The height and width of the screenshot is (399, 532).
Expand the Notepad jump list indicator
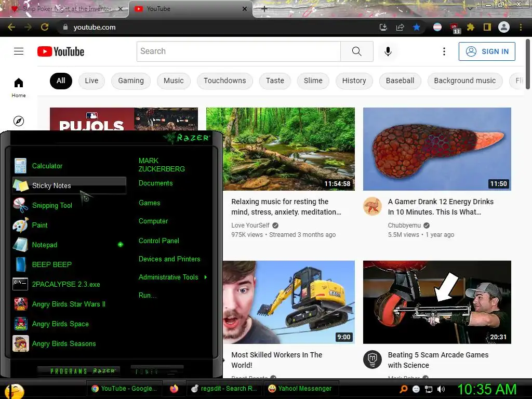pos(121,244)
